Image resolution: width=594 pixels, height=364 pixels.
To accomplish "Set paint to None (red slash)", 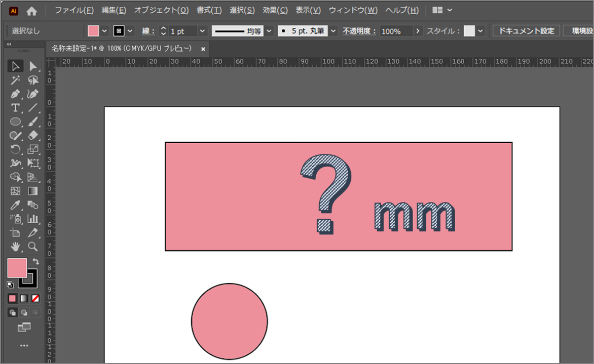I will point(35,298).
